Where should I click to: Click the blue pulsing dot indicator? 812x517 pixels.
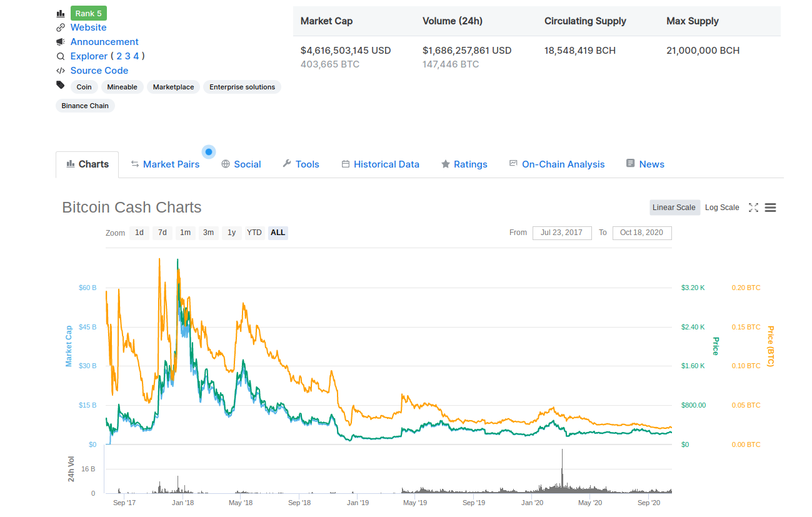pos(209,152)
